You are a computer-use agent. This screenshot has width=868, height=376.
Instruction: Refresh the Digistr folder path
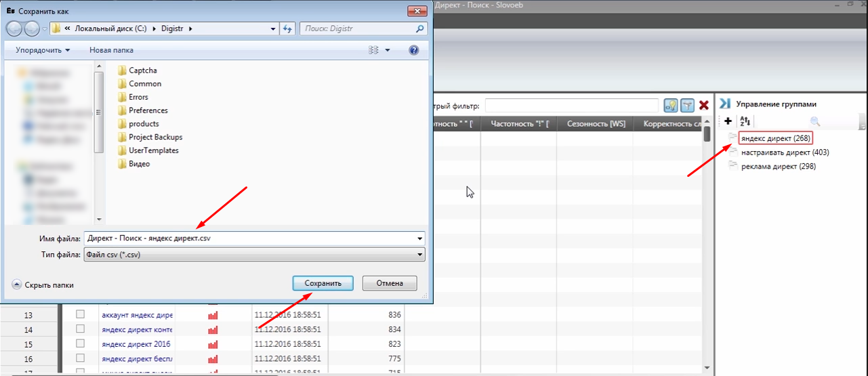(x=287, y=28)
